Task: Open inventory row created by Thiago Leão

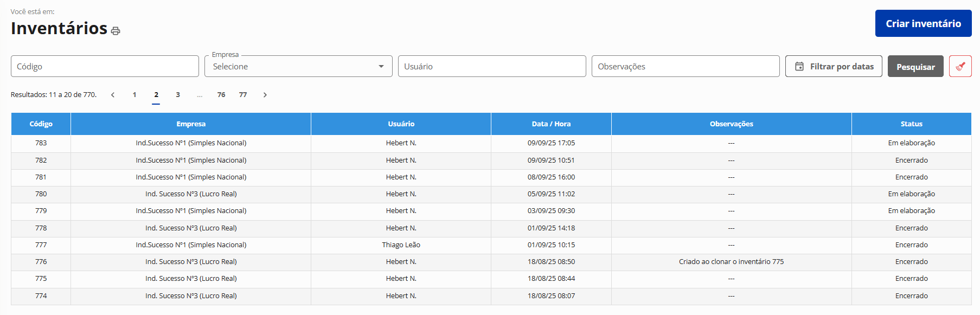Action: pos(401,245)
